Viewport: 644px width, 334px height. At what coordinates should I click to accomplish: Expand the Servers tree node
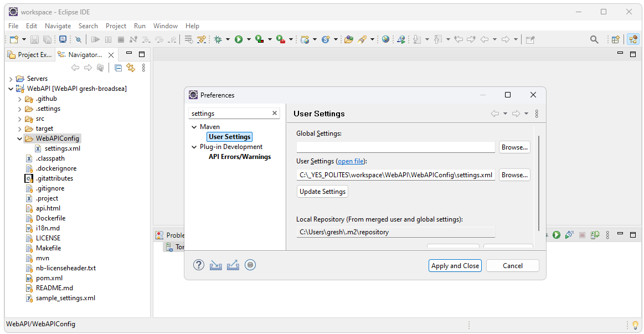(11, 79)
